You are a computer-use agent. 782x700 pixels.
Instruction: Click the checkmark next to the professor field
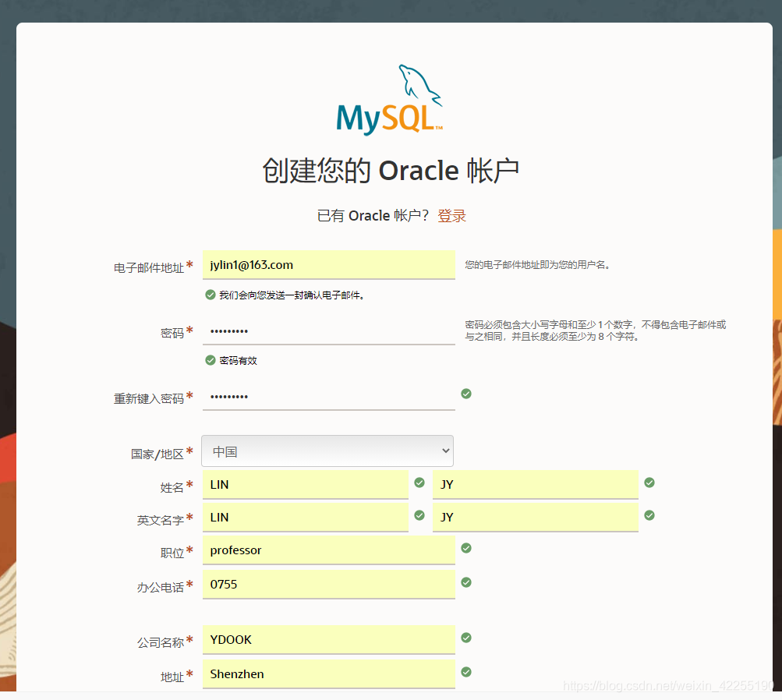[466, 549]
